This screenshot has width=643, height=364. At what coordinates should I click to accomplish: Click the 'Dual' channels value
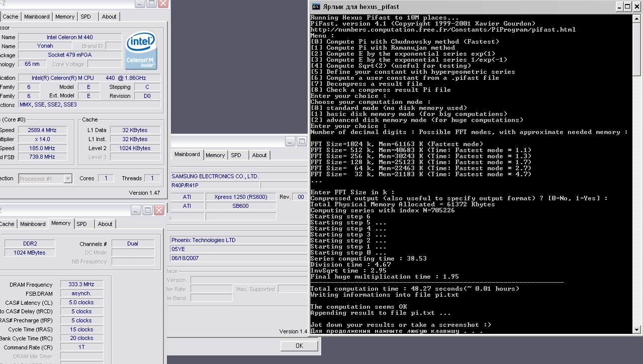pos(133,244)
